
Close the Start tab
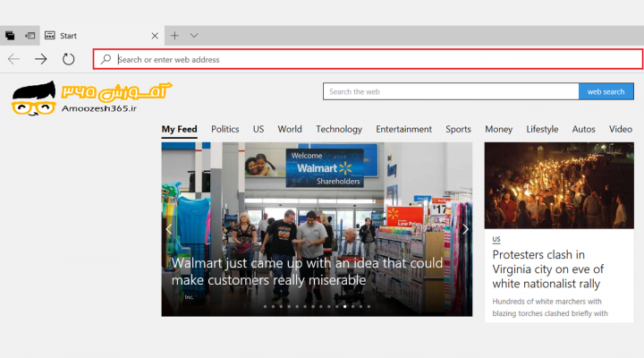click(155, 36)
